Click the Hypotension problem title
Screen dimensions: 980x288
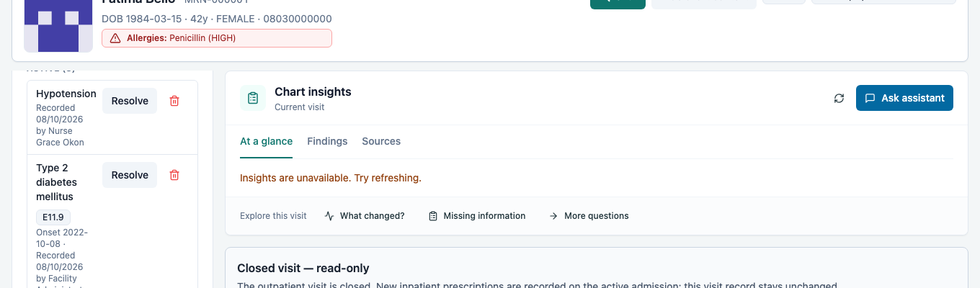click(x=66, y=94)
